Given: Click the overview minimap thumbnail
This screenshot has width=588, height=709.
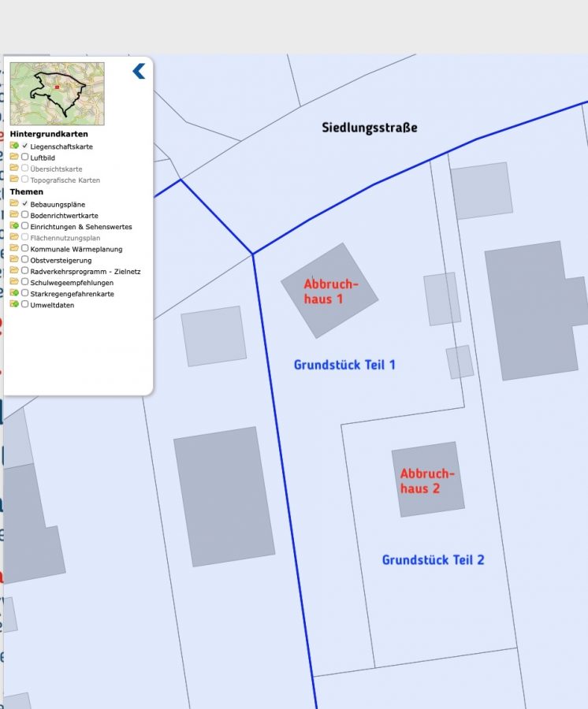Looking at the screenshot, I should (57, 94).
